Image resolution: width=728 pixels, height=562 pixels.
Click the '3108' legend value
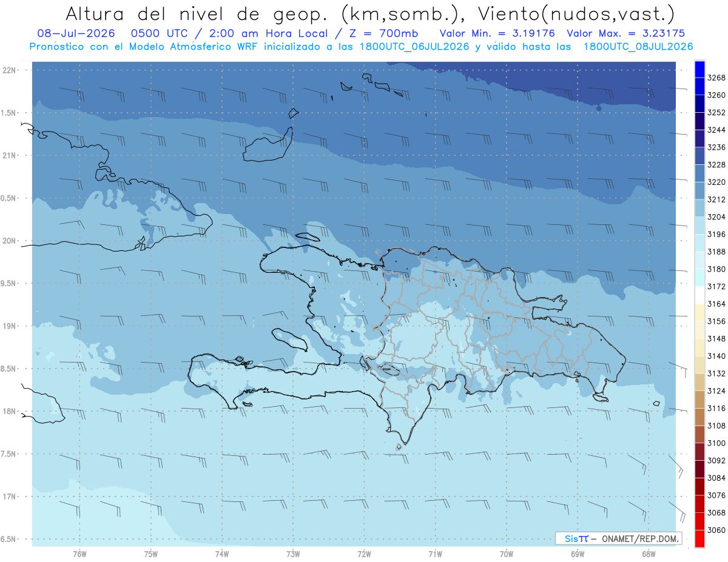(716, 426)
